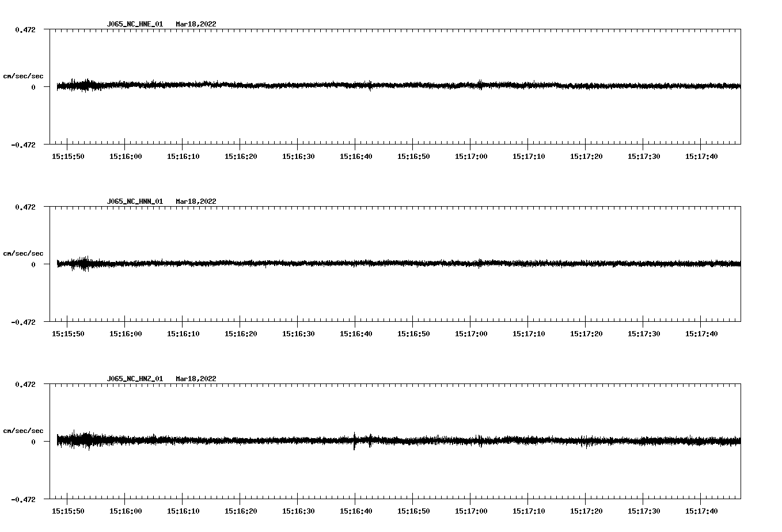Click the 0.472 upper limit on HNZ plot
The image size is (782, 532).
point(25,384)
